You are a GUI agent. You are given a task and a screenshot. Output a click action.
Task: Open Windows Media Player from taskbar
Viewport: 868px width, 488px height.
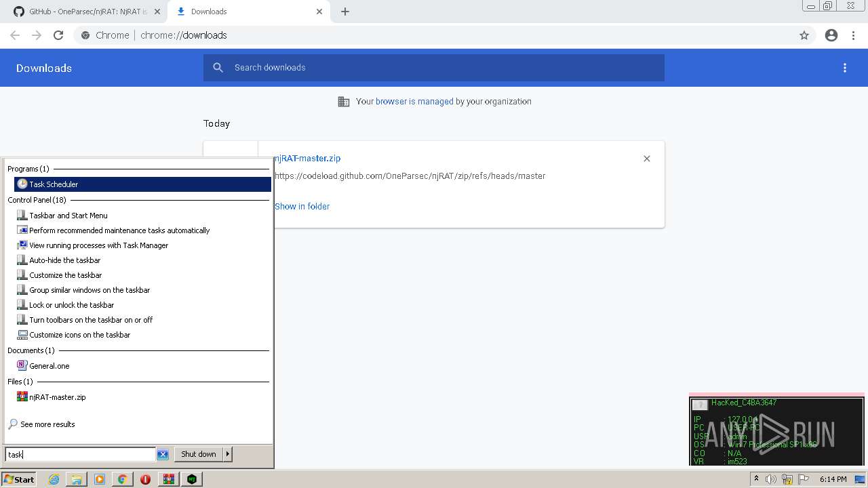(100, 479)
